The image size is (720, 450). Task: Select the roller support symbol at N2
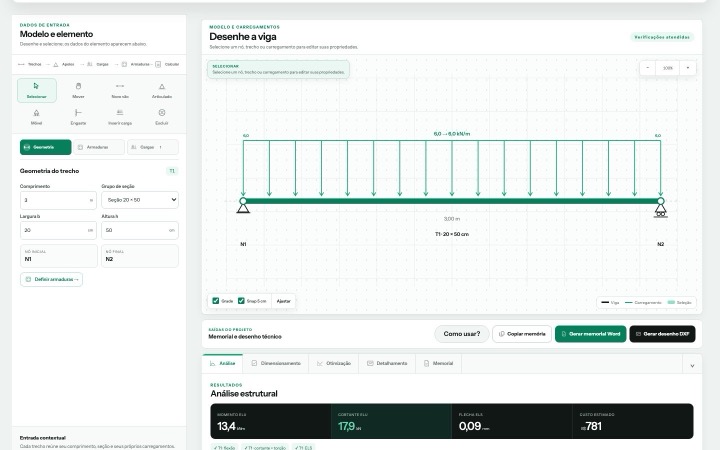[661, 210]
